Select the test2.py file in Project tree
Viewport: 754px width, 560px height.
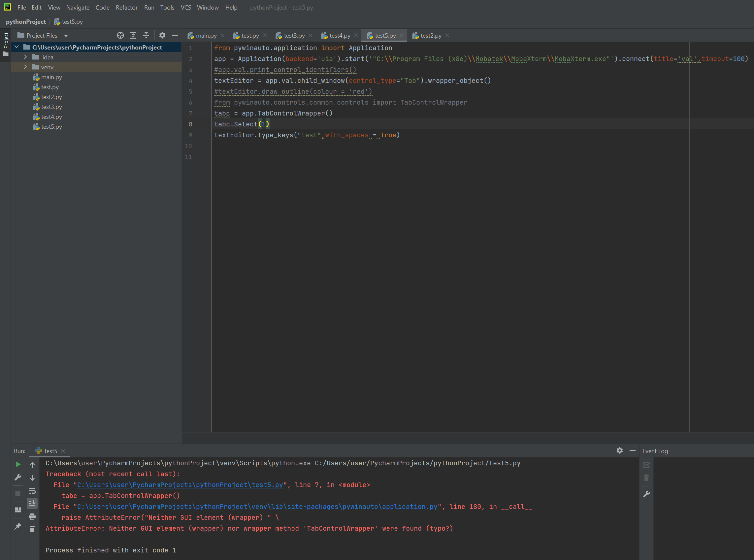pos(51,97)
